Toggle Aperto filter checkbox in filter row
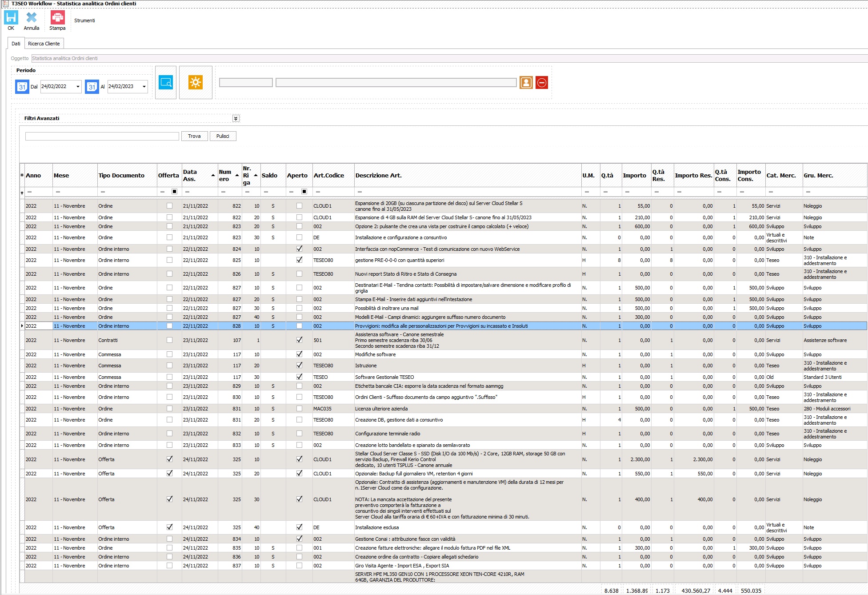 304,192
